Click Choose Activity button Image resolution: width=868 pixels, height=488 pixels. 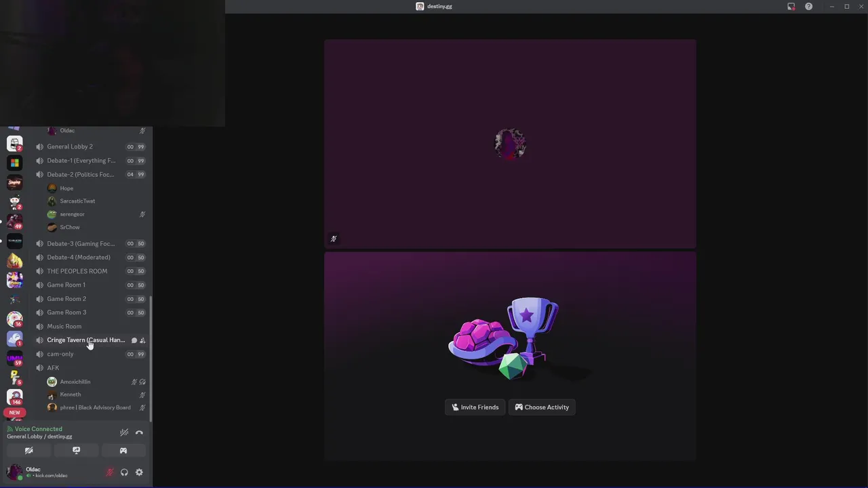point(542,407)
